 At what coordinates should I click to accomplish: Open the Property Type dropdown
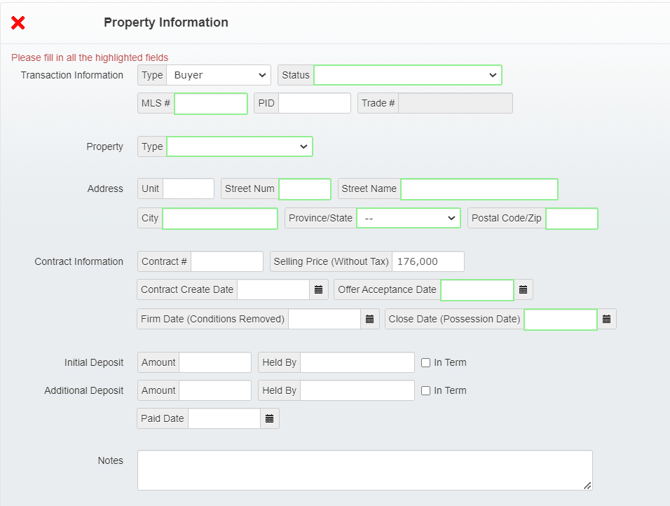click(x=239, y=147)
